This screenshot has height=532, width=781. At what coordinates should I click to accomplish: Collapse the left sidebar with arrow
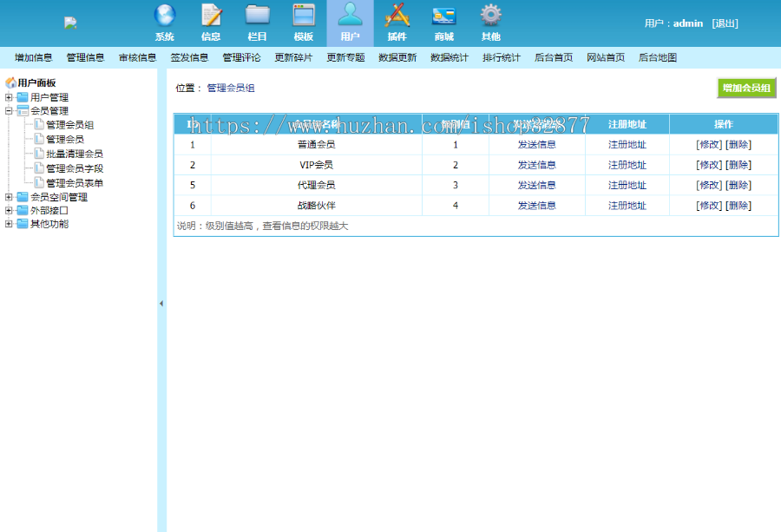161,304
